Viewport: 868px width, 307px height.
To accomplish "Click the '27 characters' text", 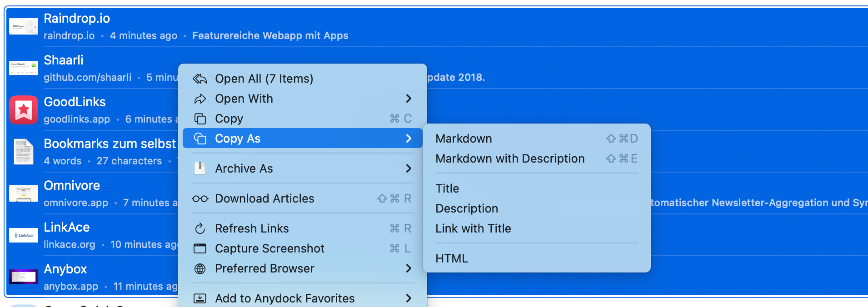I will pos(129,161).
